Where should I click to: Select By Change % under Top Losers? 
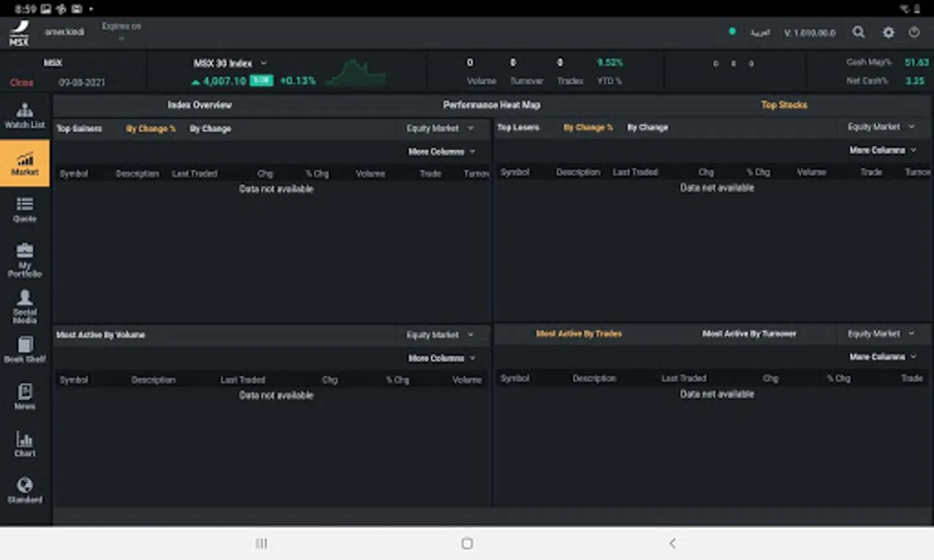click(x=588, y=128)
